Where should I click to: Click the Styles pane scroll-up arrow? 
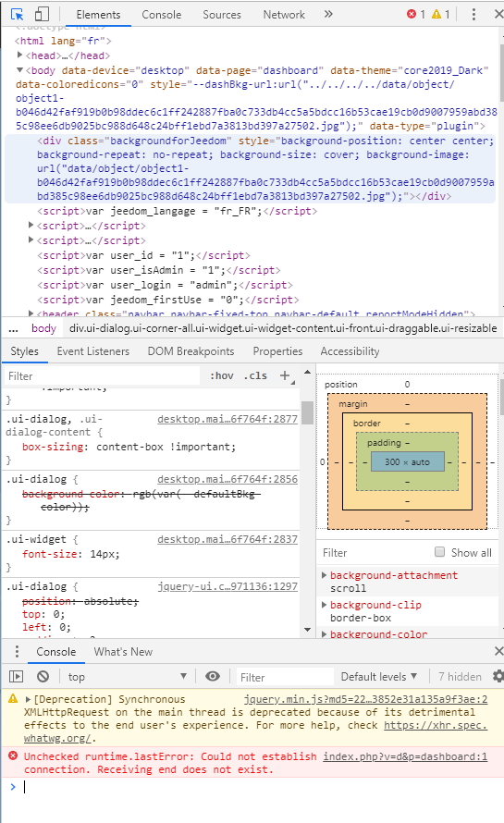point(308,372)
